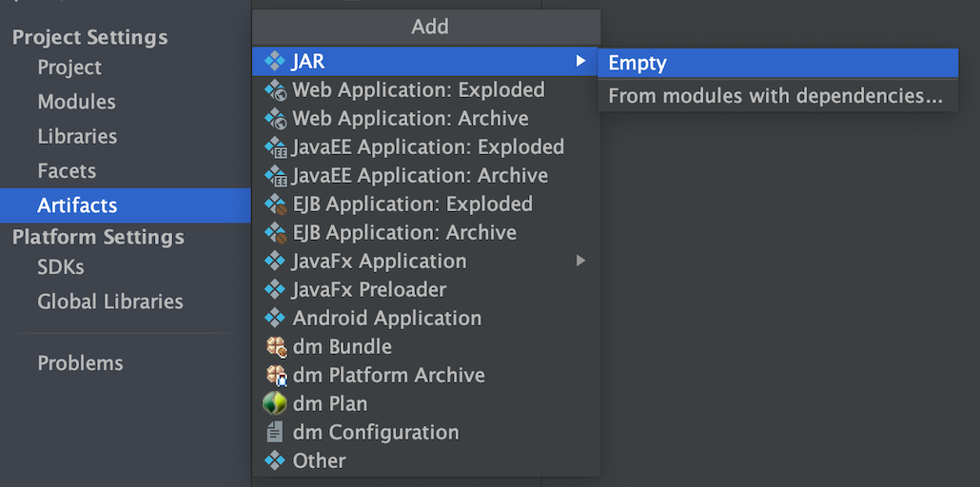The width and height of the screenshot is (980, 487).
Task: Select Empty from the JAR submenu
Action: (637, 64)
